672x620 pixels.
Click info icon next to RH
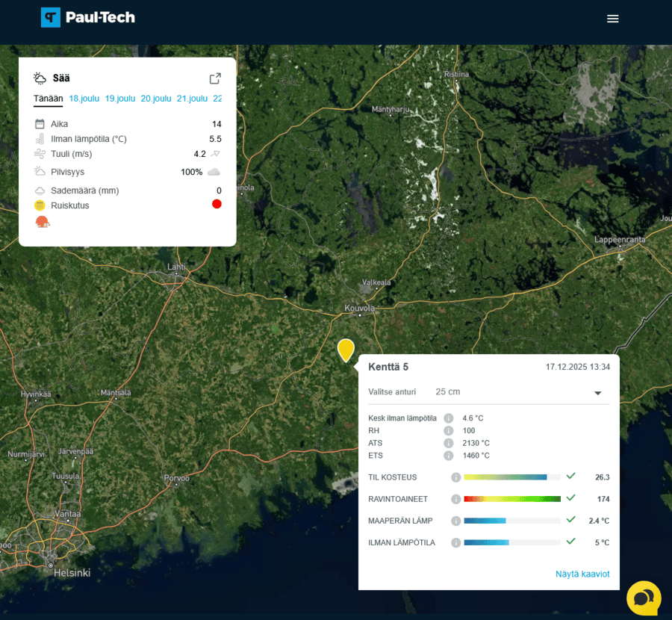pos(449,431)
